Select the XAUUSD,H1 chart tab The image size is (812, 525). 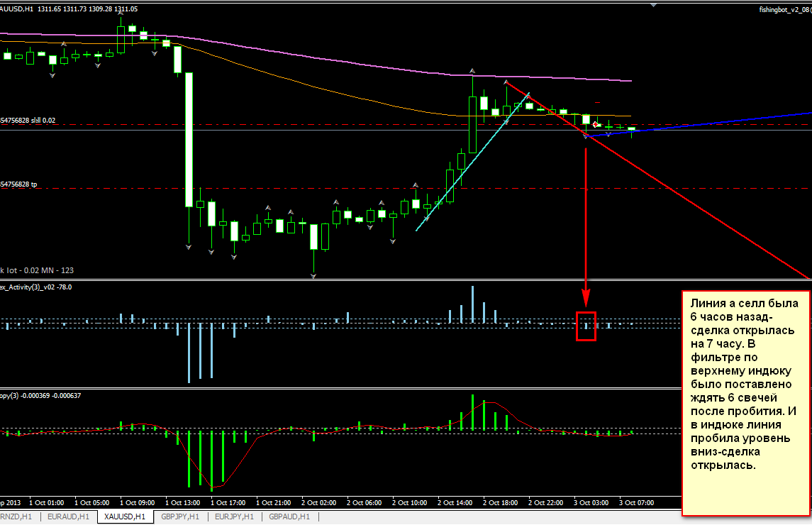point(125,516)
